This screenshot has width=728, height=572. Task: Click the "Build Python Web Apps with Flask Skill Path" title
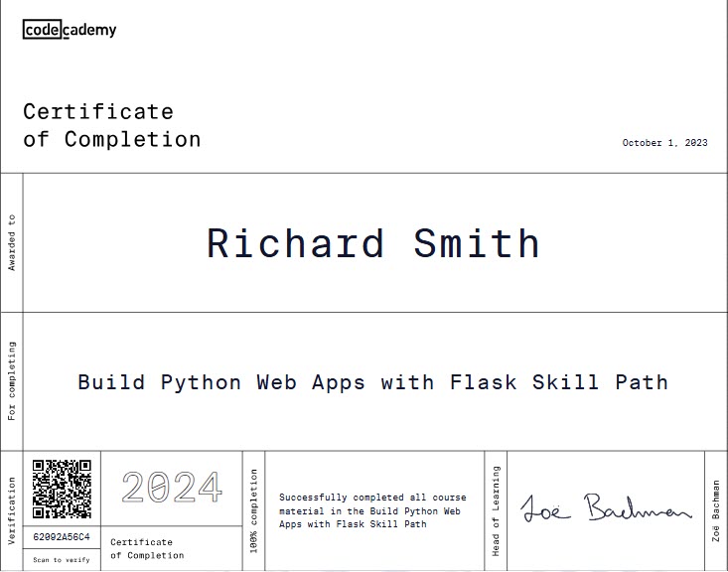(x=372, y=383)
